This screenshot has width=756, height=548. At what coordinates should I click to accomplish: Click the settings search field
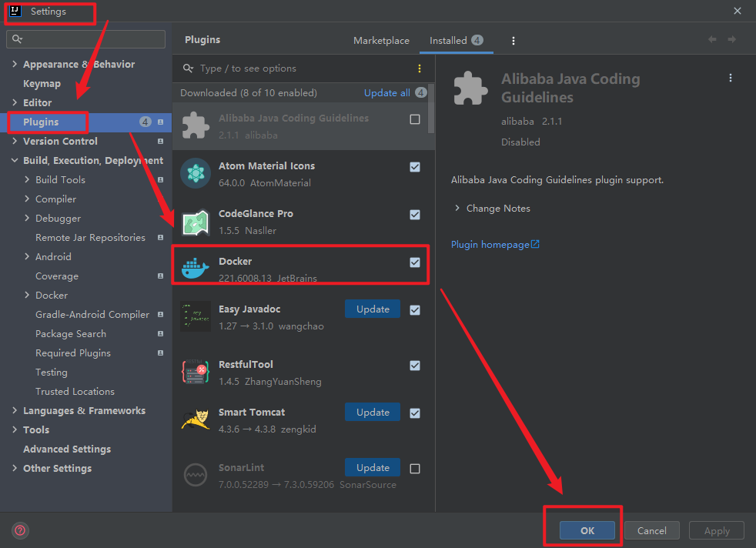pyautogui.click(x=85, y=39)
